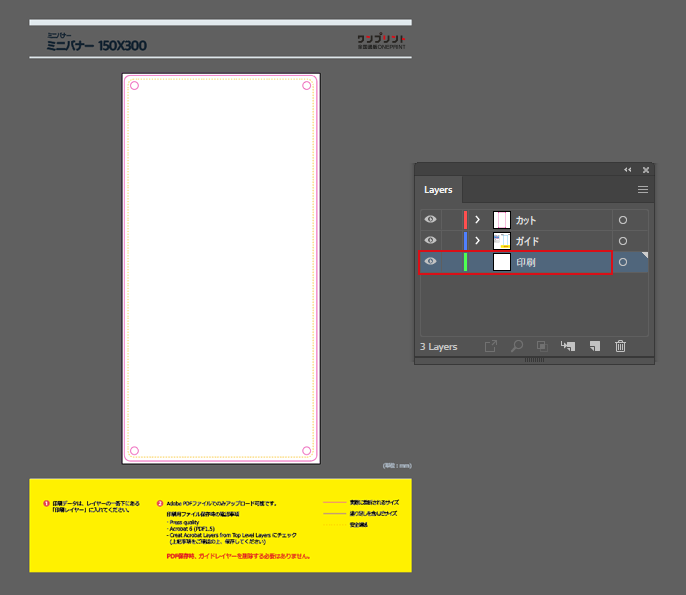Click the target circle for カット layer

click(622, 220)
